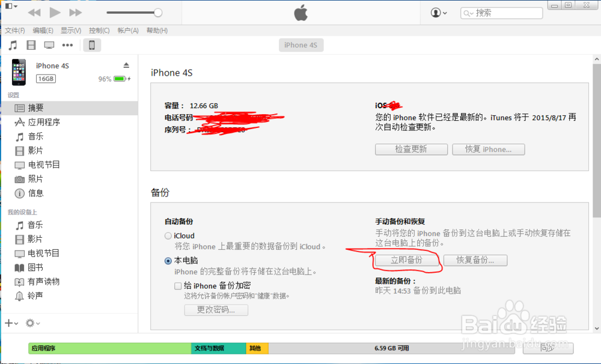
Task: Select the iPhone device icon in the toolbar
Action: [x=92, y=44]
